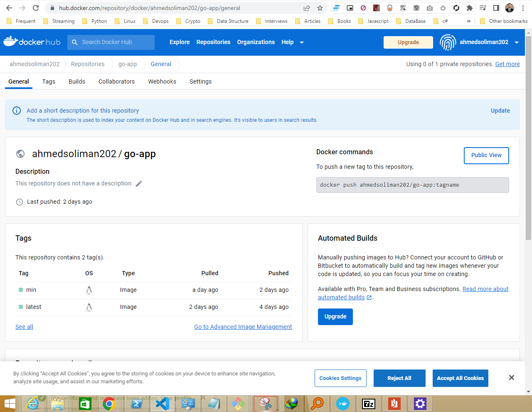Open Cookies Settings
The image size is (532, 412).
point(340,378)
